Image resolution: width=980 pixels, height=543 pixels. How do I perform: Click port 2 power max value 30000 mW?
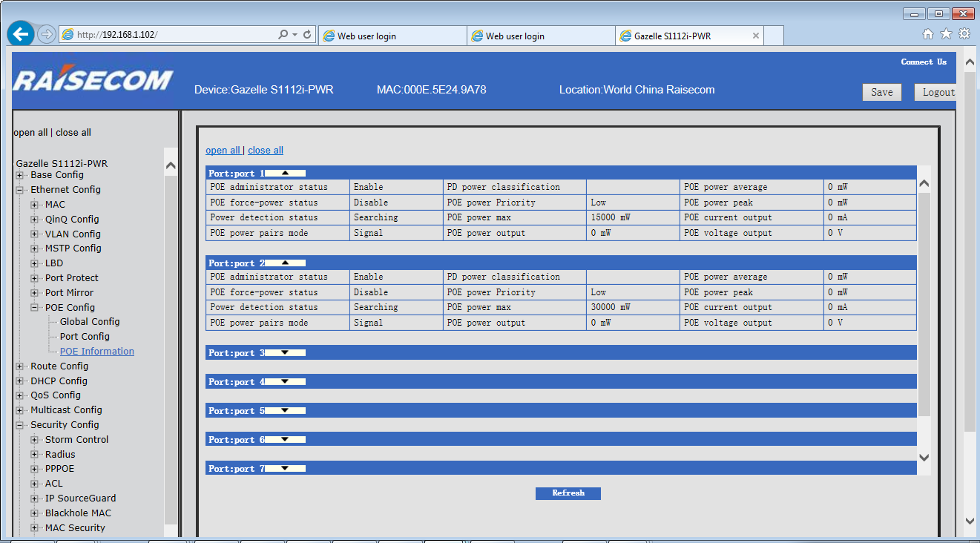coord(611,307)
